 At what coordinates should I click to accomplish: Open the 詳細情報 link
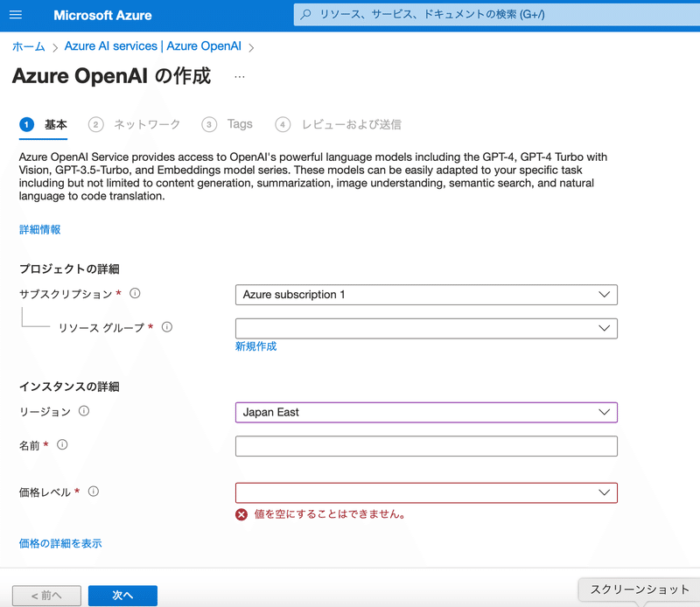pyautogui.click(x=39, y=229)
